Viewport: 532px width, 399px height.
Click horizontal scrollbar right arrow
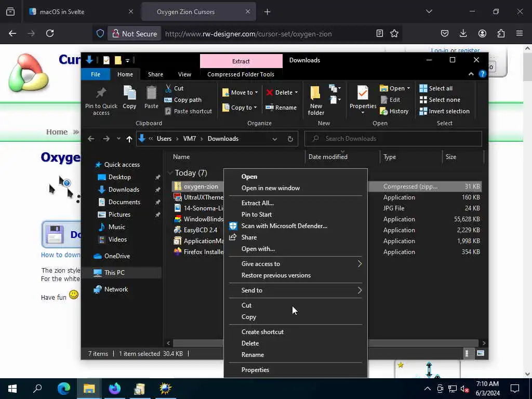coord(484,343)
